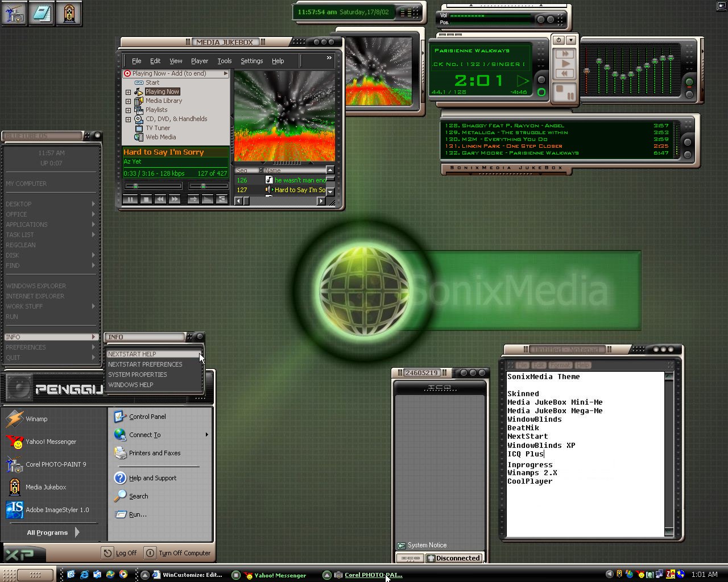Click the Log Off button
The image size is (728, 582).
pyautogui.click(x=120, y=553)
